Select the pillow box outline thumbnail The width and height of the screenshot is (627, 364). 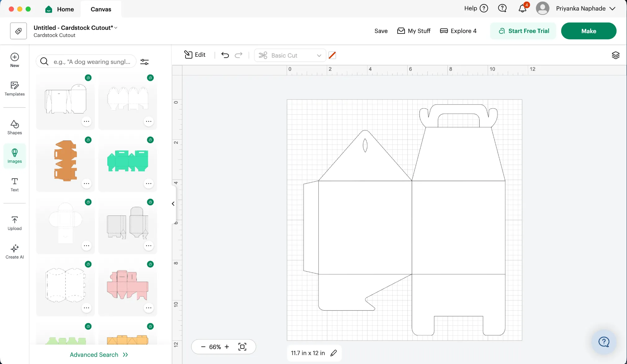pyautogui.click(x=65, y=285)
